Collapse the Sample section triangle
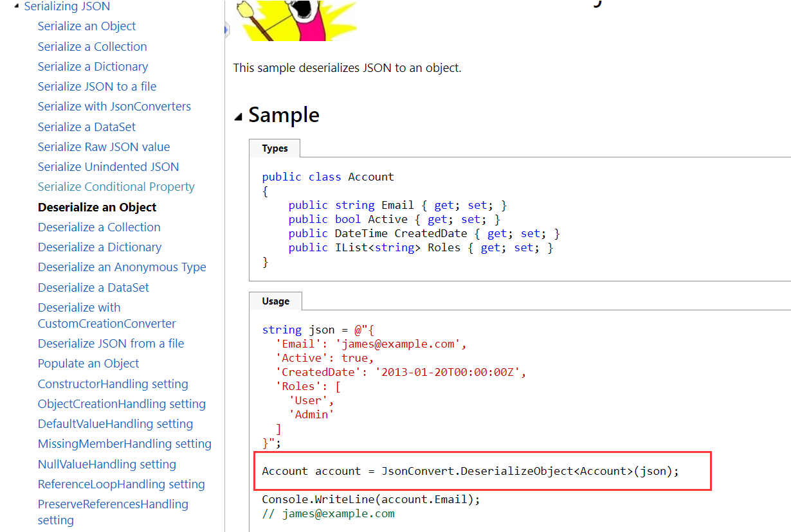The height and width of the screenshot is (532, 791). point(239,116)
